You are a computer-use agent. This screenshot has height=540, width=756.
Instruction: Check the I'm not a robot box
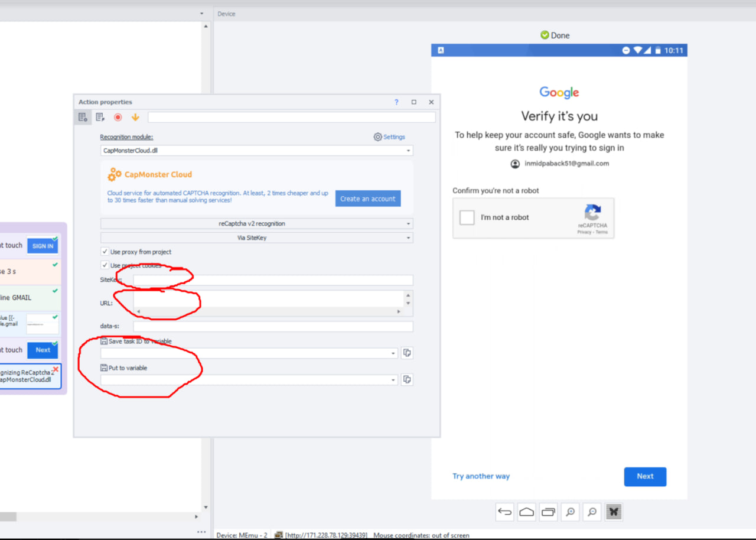point(467,217)
